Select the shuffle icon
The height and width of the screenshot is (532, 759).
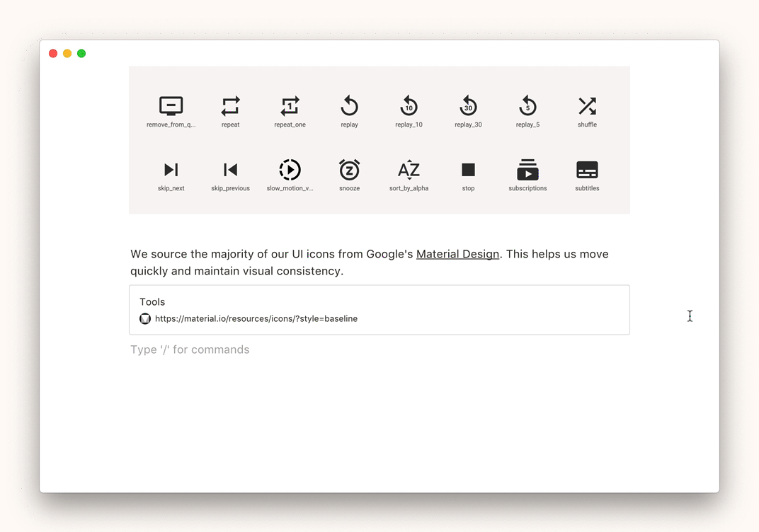[x=587, y=106]
